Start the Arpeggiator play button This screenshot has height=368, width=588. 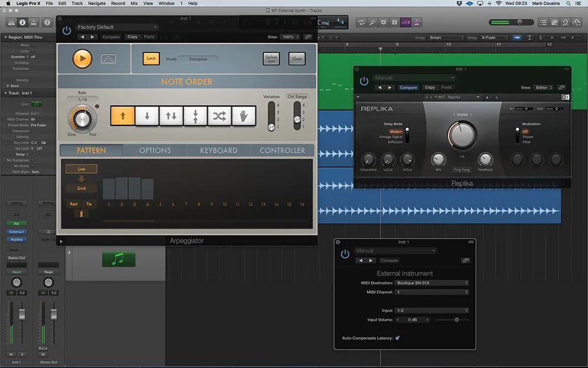tap(82, 58)
